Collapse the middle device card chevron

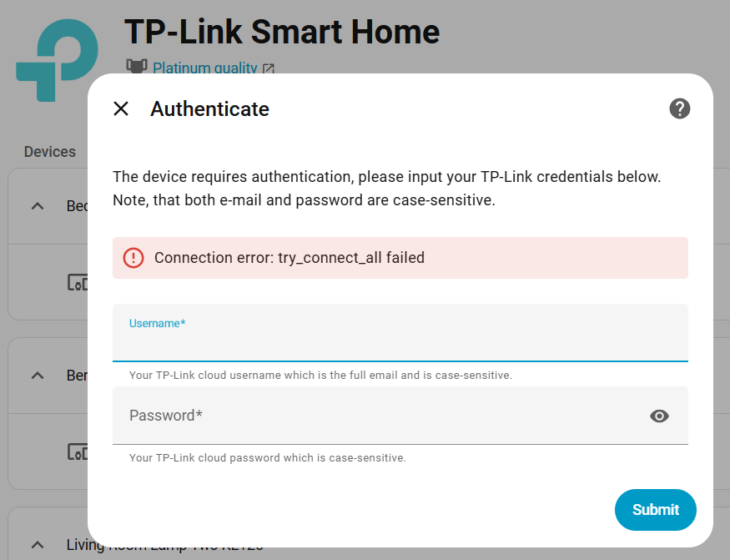[38, 376]
